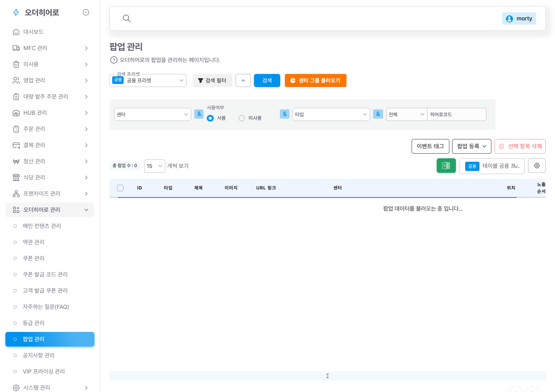Click the first & operator badge
The height and width of the screenshot is (392, 555).
pos(199,114)
